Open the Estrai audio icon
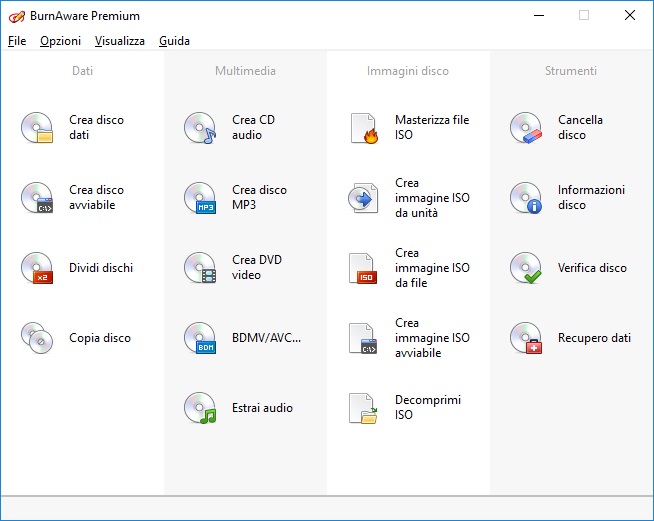 coord(200,408)
